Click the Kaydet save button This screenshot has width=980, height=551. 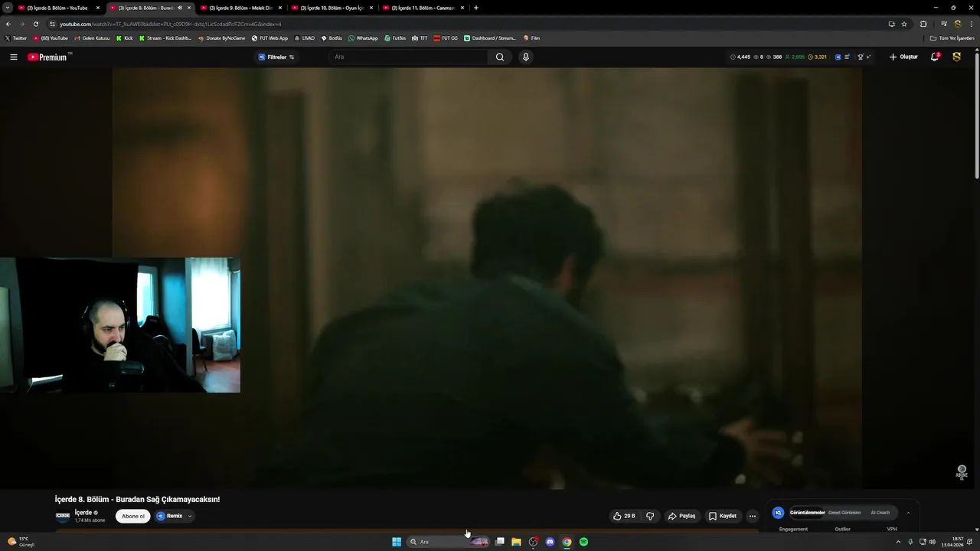(x=722, y=517)
